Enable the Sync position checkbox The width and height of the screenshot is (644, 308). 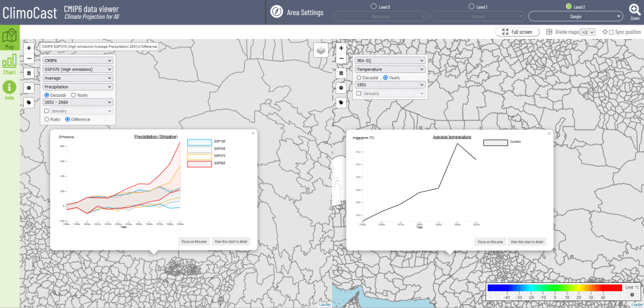tap(611, 32)
